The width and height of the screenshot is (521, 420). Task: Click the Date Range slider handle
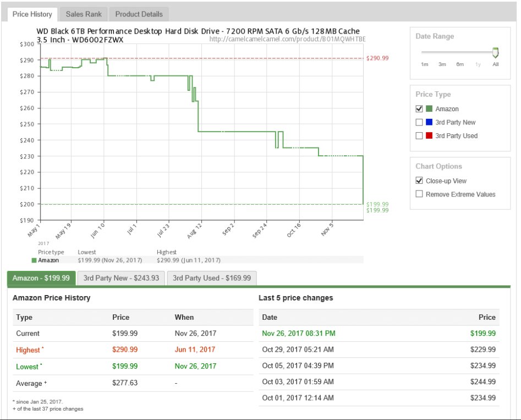pos(495,53)
